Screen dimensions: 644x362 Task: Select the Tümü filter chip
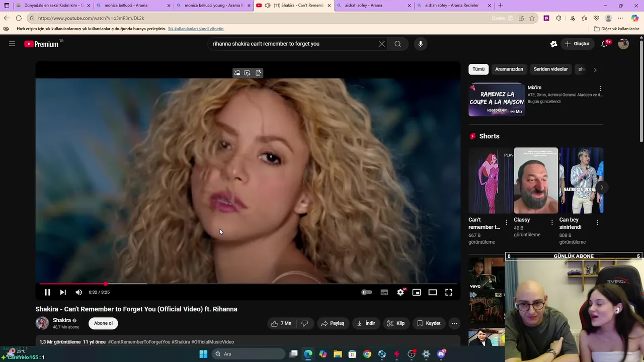click(478, 69)
